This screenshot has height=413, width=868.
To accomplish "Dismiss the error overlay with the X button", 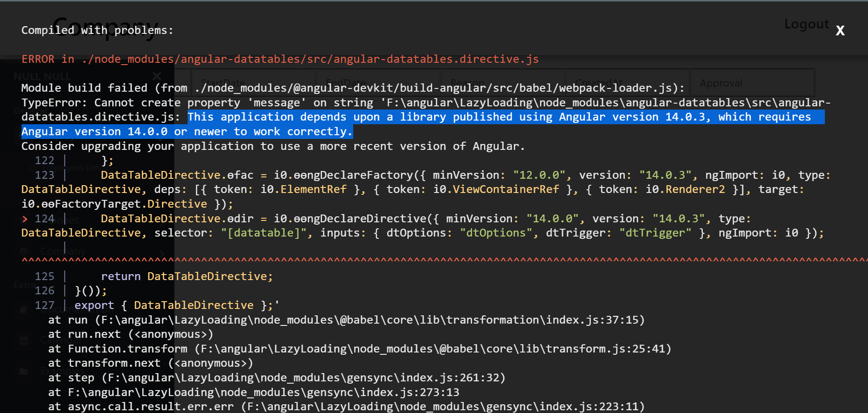I will pyautogui.click(x=840, y=30).
